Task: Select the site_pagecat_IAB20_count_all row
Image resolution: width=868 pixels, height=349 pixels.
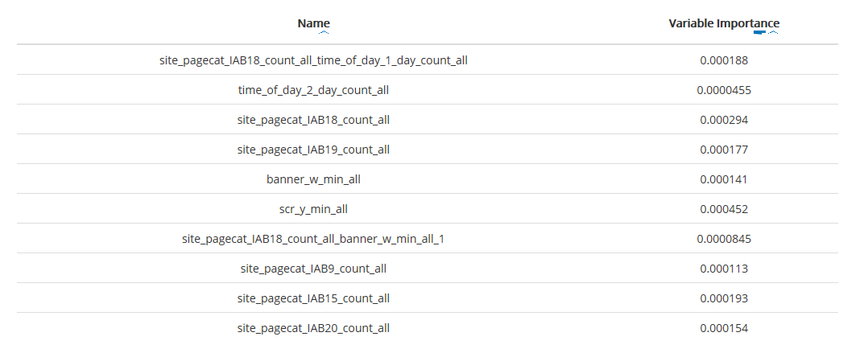Action: (314, 328)
